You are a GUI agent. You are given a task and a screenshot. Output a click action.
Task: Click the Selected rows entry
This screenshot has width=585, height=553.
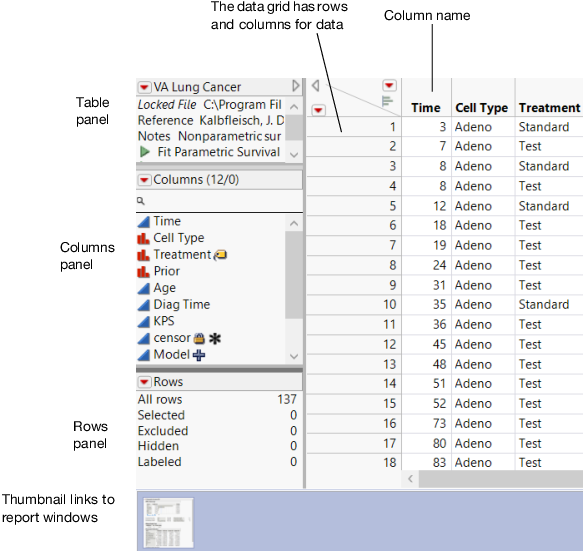(x=218, y=415)
